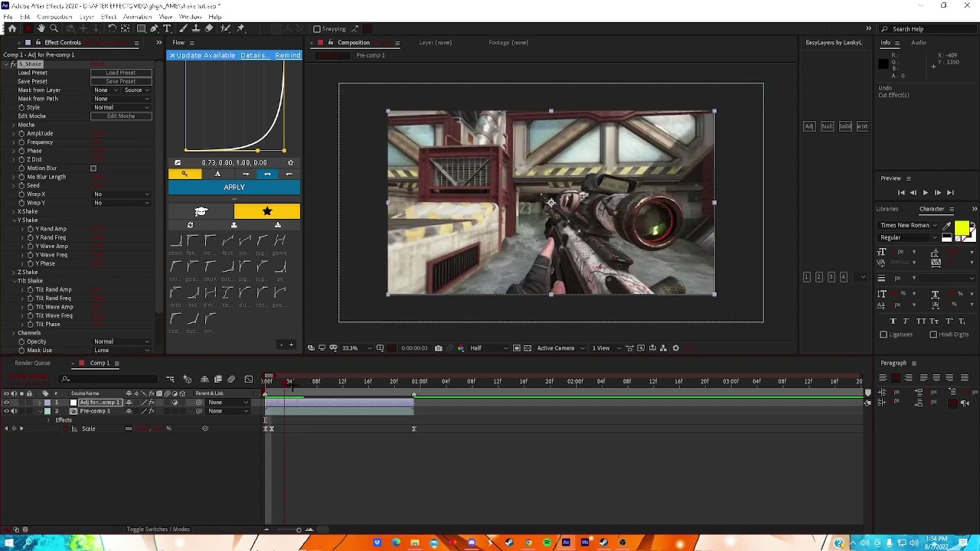The height and width of the screenshot is (551, 980).
Task: Toggle the Amplitude stopwatch
Action: click(22, 133)
